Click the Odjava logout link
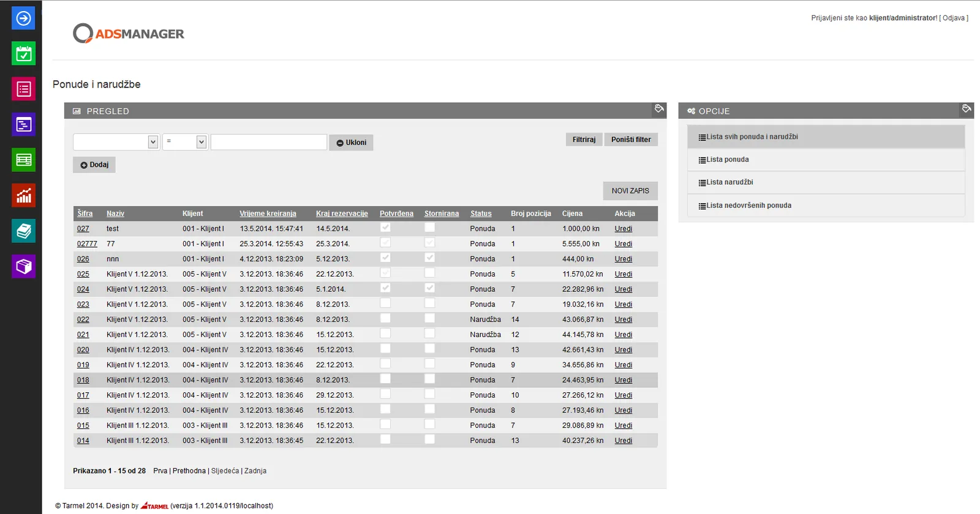 [x=953, y=18]
